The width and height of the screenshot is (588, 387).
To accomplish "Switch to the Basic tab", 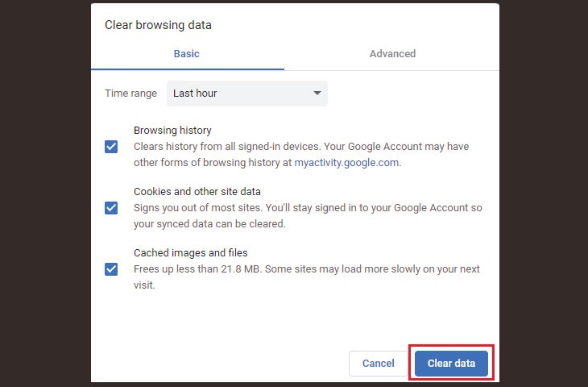I will tap(186, 54).
